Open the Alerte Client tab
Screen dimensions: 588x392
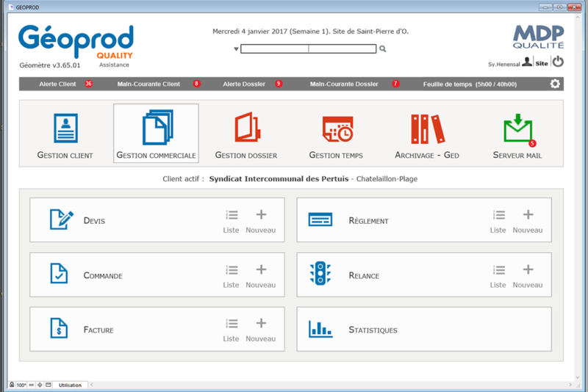58,84
